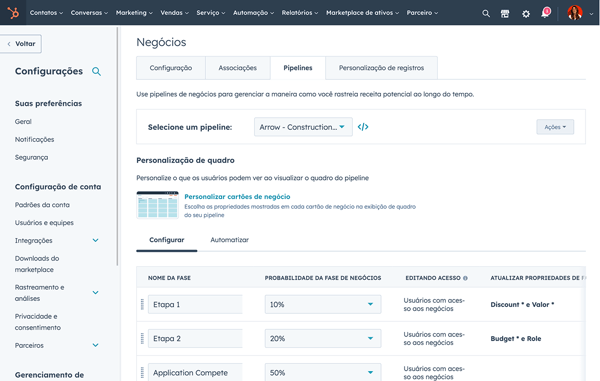Open the Marketplace de ativos menu
The image size is (600, 381).
(x=362, y=13)
